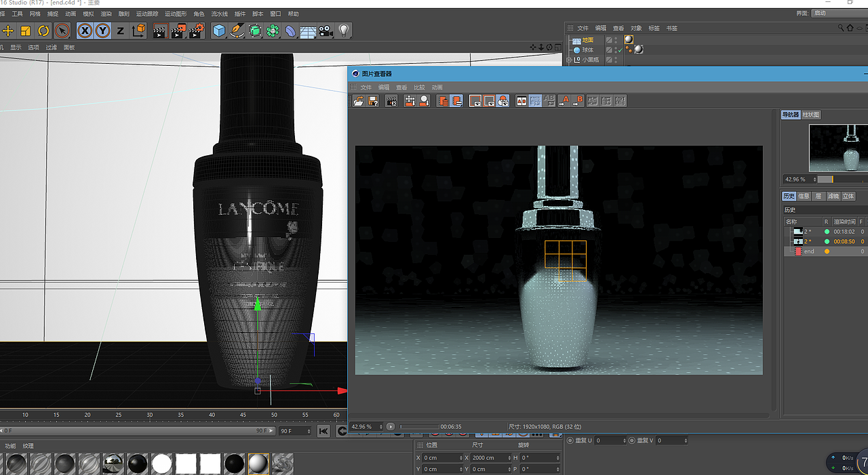Save image icon in Picture Viewer

pos(373,101)
